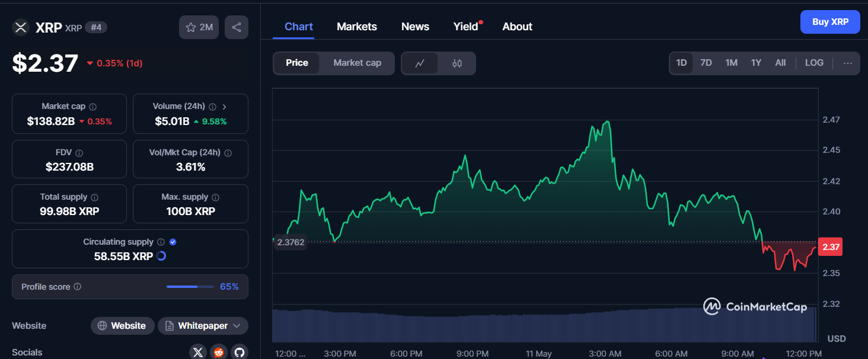
Task: Open the Chart tab
Action: tap(299, 27)
